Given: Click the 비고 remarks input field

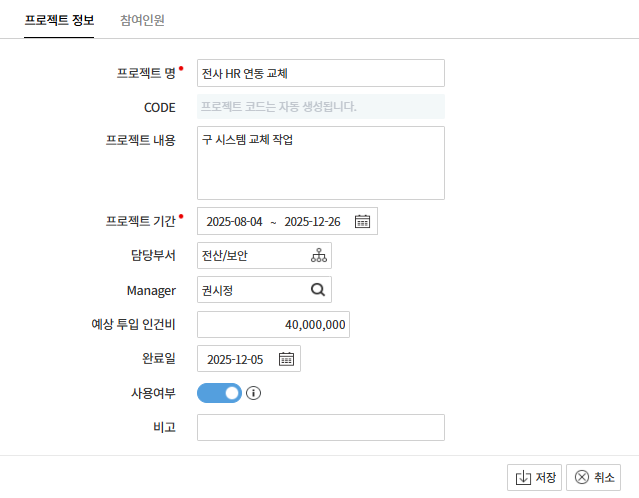Looking at the screenshot, I should tap(320, 428).
